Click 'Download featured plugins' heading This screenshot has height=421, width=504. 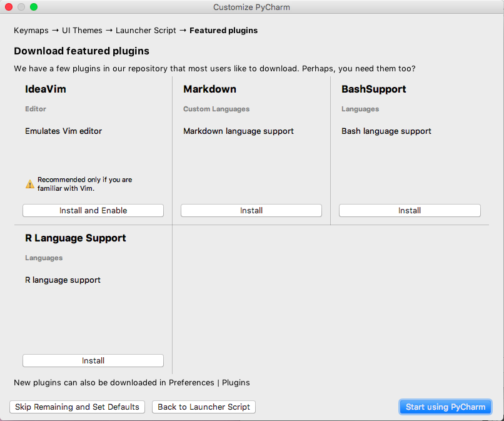(x=82, y=51)
